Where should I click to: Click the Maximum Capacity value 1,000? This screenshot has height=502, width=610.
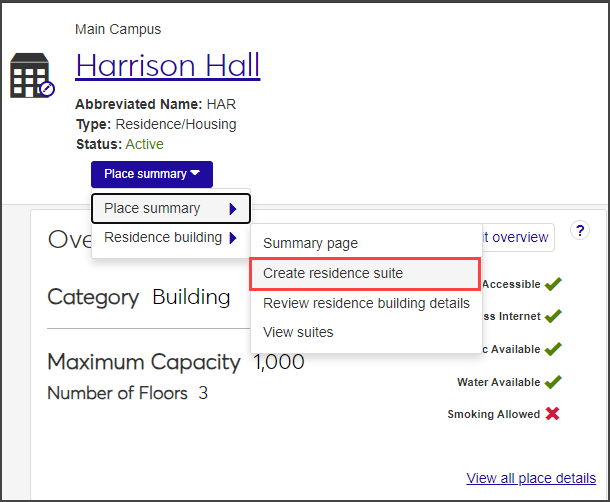[x=278, y=362]
